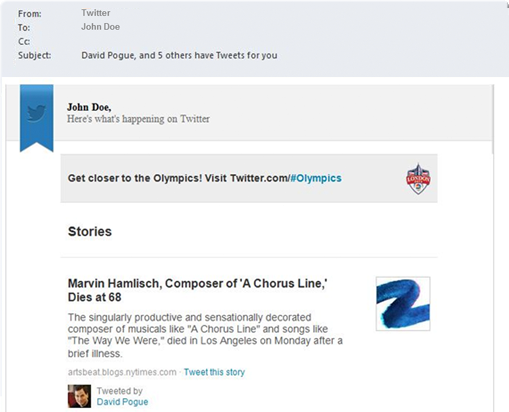Click the John Doe greeting text
The height and width of the screenshot is (412, 509).
pyautogui.click(x=89, y=107)
